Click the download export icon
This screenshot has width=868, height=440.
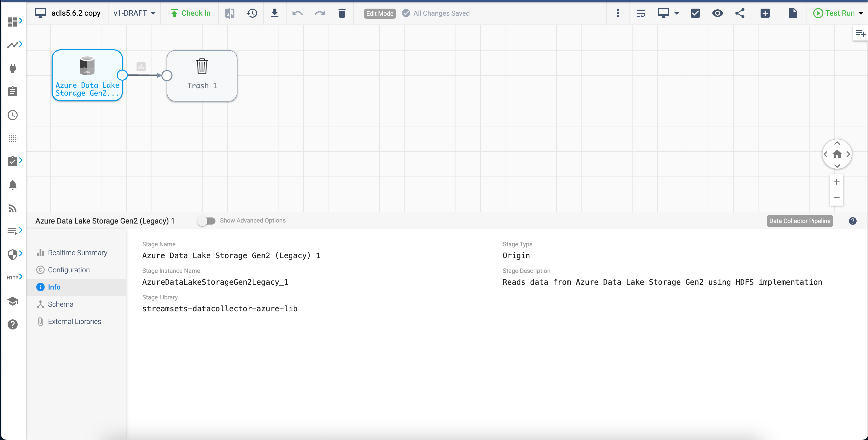[x=275, y=13]
